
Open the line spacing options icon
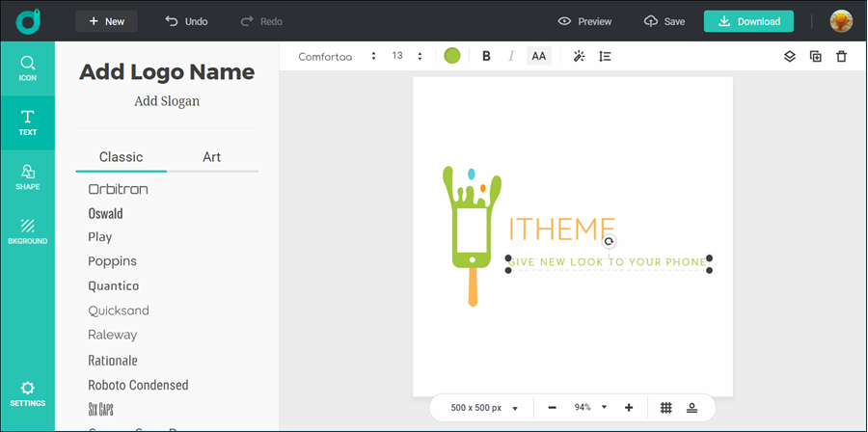[x=605, y=56]
